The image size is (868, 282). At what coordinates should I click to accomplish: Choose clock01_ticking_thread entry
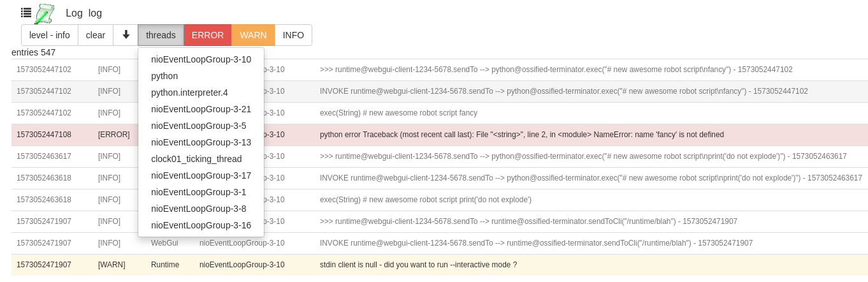(x=201, y=159)
